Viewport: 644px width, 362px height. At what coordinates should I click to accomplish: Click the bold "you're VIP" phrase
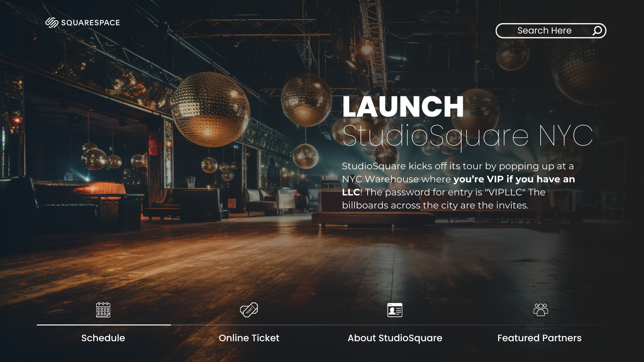pyautogui.click(x=478, y=179)
